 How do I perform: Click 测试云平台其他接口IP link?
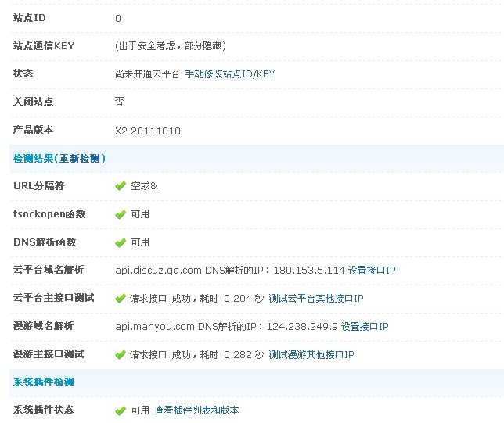pyautogui.click(x=316, y=299)
